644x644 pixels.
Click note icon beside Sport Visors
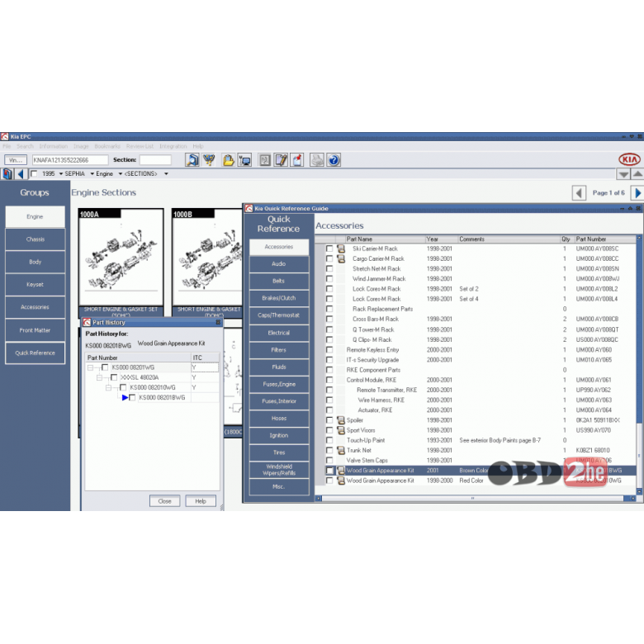(341, 430)
